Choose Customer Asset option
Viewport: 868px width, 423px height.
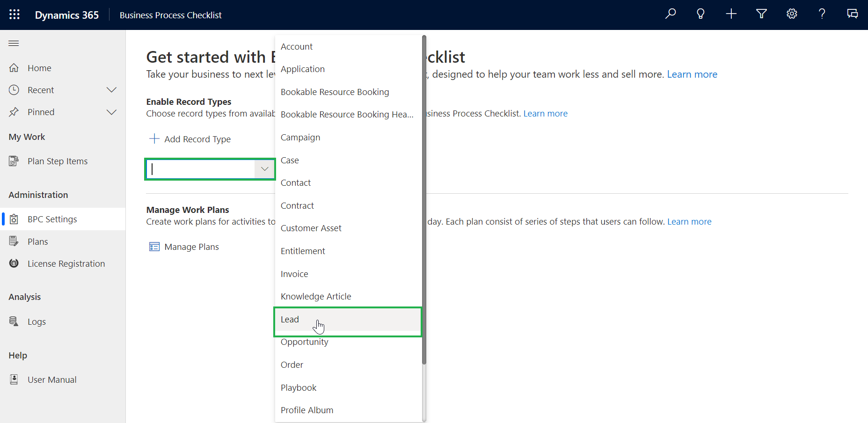[348, 228]
